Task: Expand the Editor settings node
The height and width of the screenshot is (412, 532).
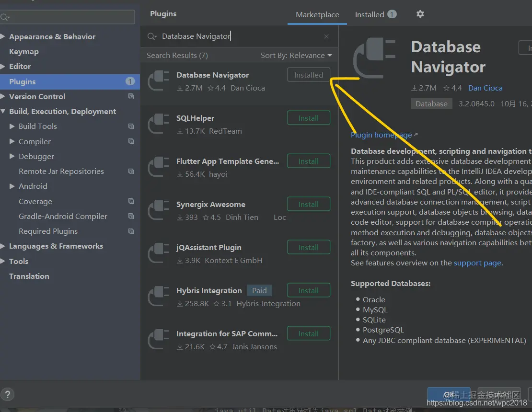Action: pyautogui.click(x=3, y=66)
